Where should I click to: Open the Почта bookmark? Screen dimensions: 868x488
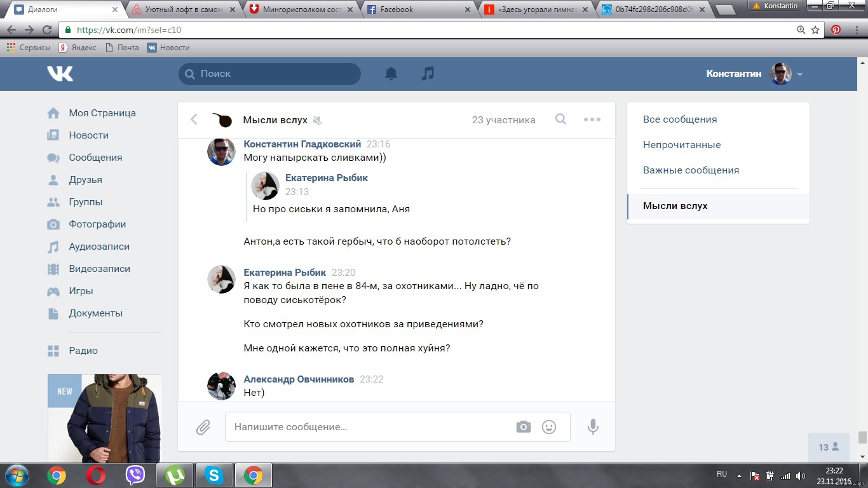(121, 48)
